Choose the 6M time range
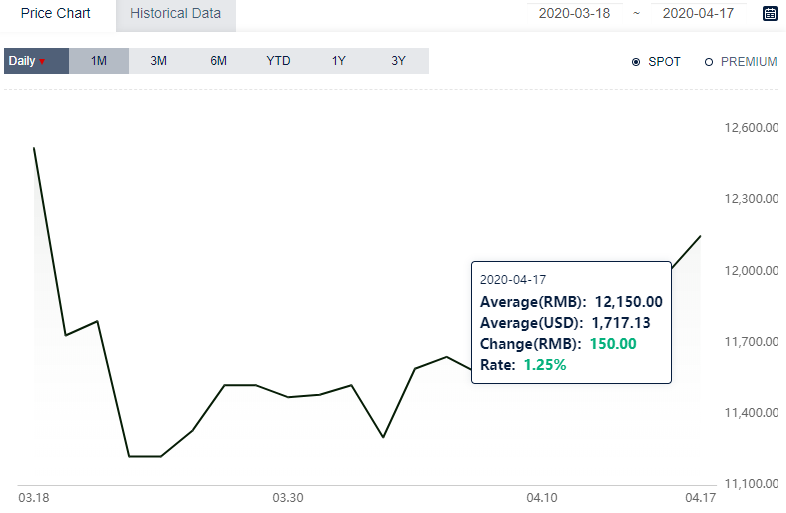 (x=219, y=61)
